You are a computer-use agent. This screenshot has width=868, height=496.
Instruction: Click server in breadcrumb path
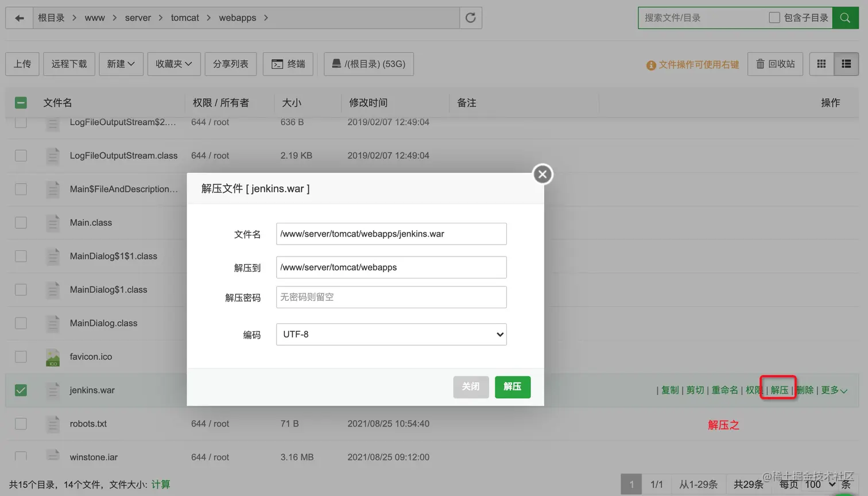coord(138,18)
